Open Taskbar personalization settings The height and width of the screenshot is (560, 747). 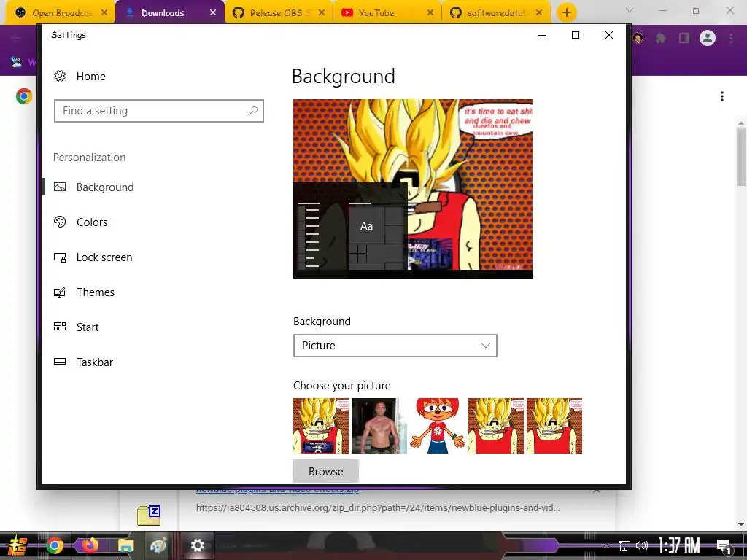click(x=83, y=362)
